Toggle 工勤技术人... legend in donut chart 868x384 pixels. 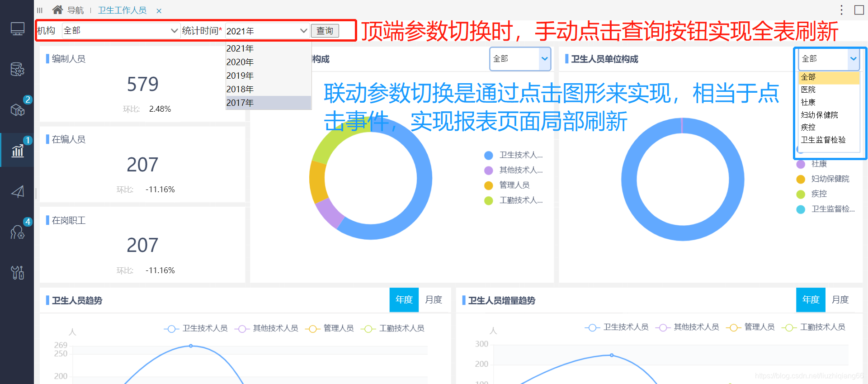click(514, 200)
